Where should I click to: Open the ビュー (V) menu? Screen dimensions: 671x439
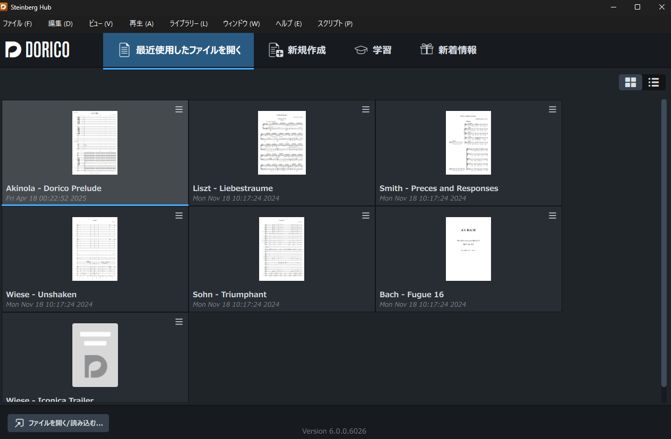[x=101, y=24]
